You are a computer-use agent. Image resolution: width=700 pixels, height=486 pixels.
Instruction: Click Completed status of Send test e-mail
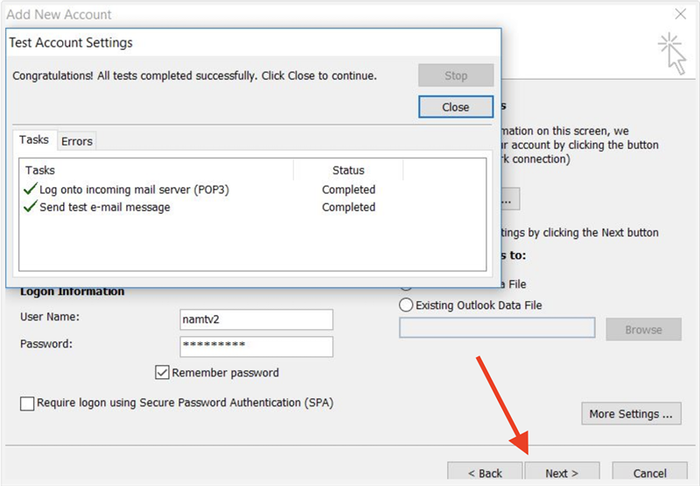point(349,207)
